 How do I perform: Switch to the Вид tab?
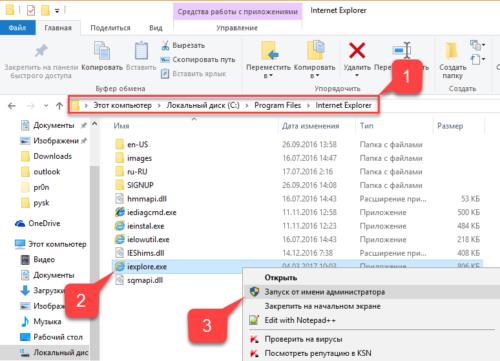pos(156,28)
